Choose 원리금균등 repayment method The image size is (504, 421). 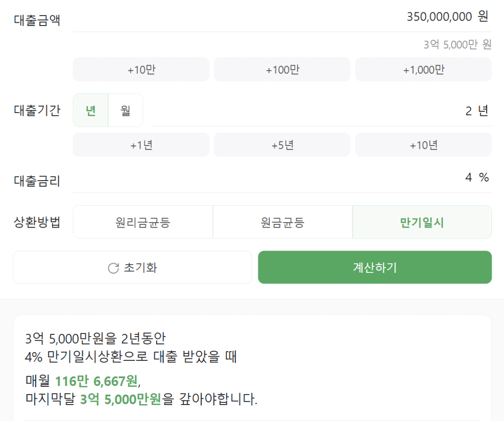[143, 222]
